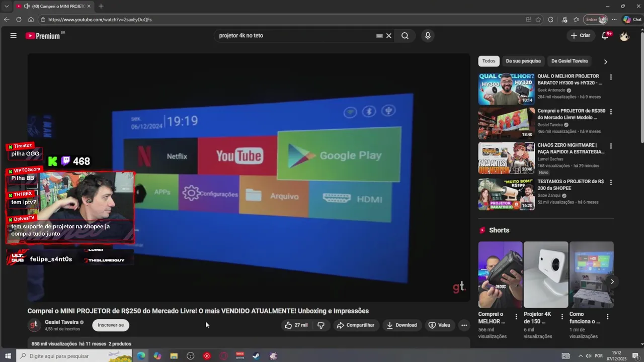Like the video with thumbs up

(296, 325)
